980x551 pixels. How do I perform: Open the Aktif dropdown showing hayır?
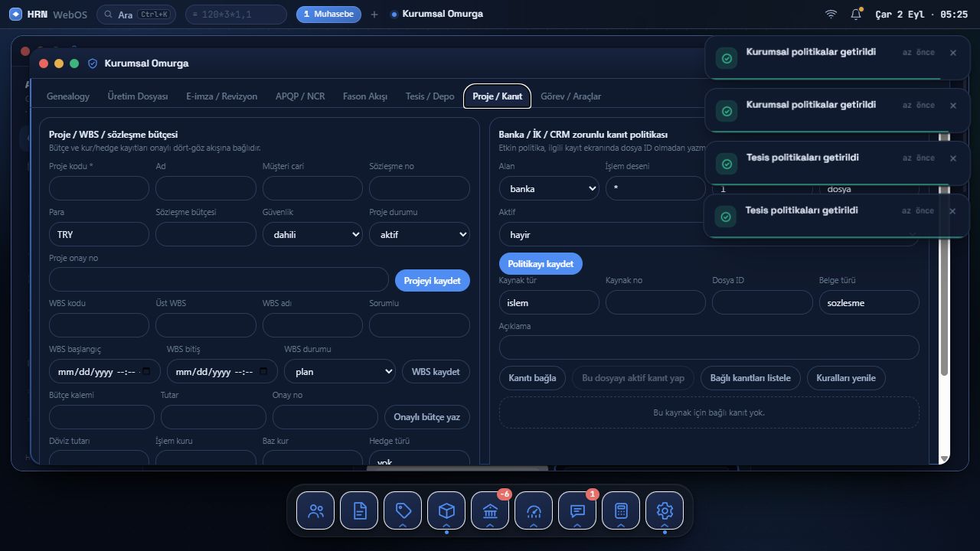pyautogui.click(x=709, y=234)
